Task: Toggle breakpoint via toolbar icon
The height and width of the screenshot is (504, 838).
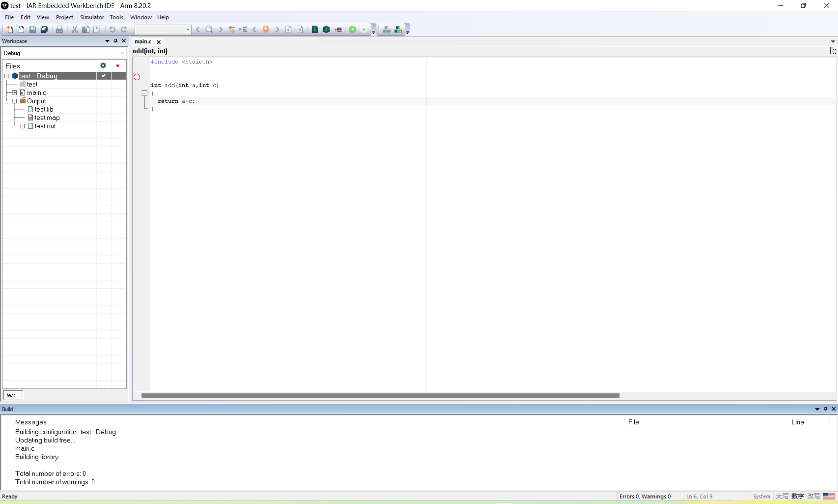Action: (338, 29)
